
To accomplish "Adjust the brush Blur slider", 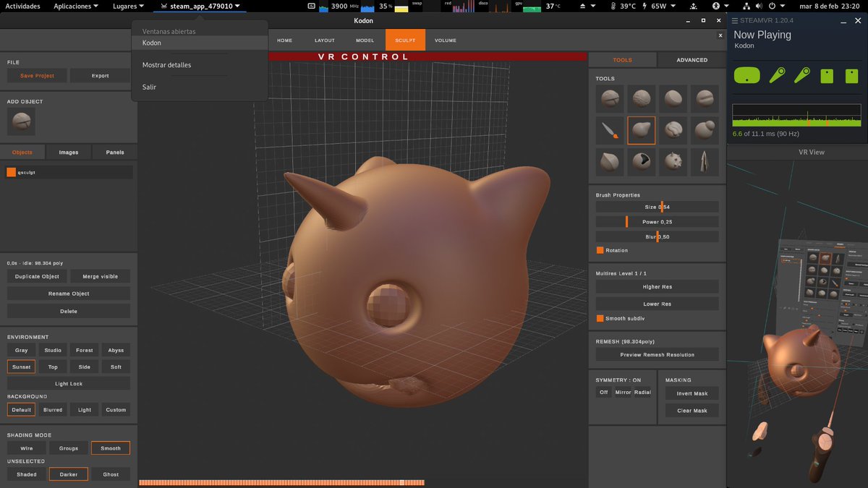I will (657, 236).
